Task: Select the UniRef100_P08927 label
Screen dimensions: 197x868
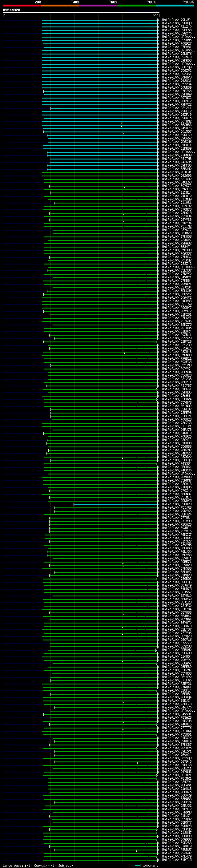Action: click(177, 43)
